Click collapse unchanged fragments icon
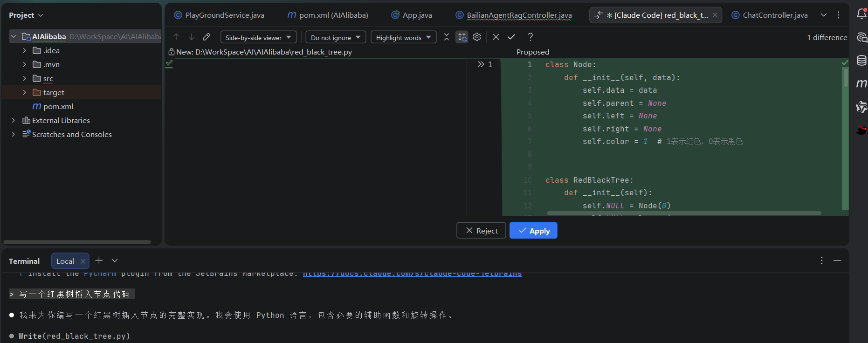This screenshot has height=343, width=868. tap(447, 37)
